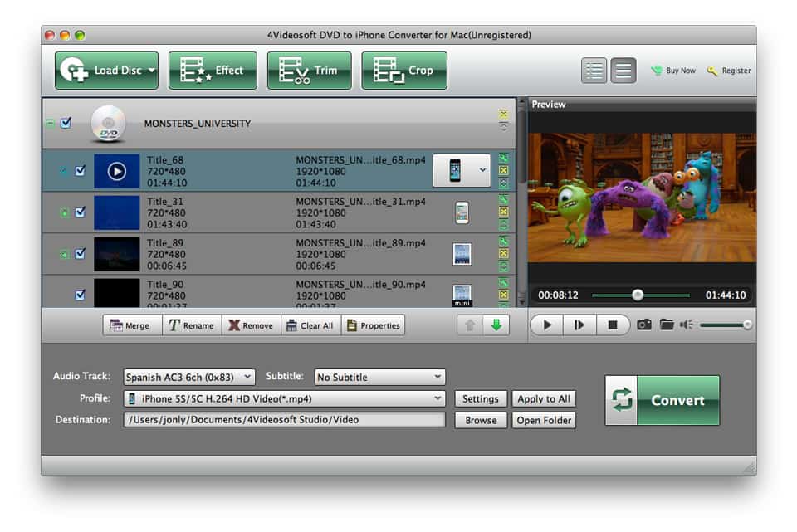This screenshot has height=532, width=797.
Task: Remove Title_89 using yellow X icon
Action: click(503, 254)
